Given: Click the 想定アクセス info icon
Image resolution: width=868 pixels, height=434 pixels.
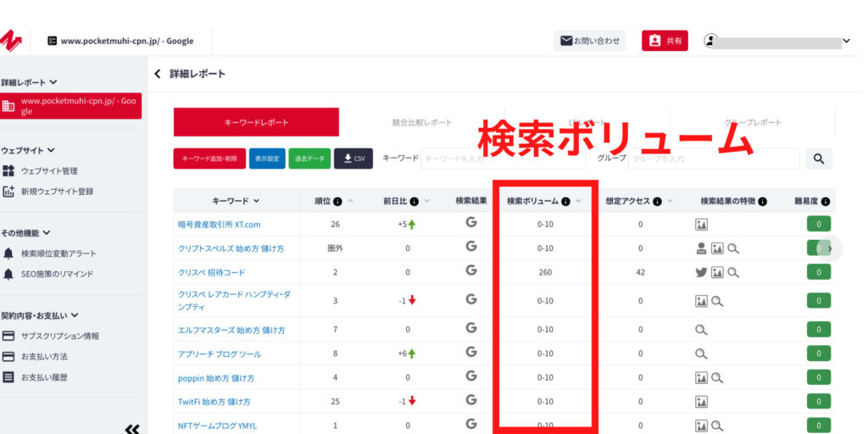Looking at the screenshot, I should (x=657, y=202).
